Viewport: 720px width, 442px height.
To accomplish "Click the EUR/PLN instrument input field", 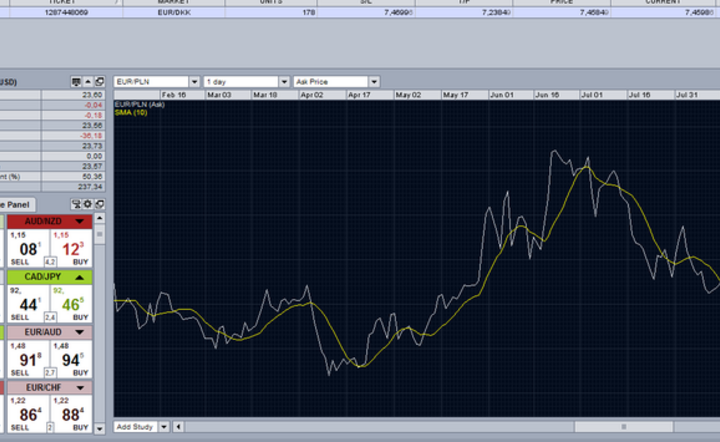I will click(x=151, y=82).
